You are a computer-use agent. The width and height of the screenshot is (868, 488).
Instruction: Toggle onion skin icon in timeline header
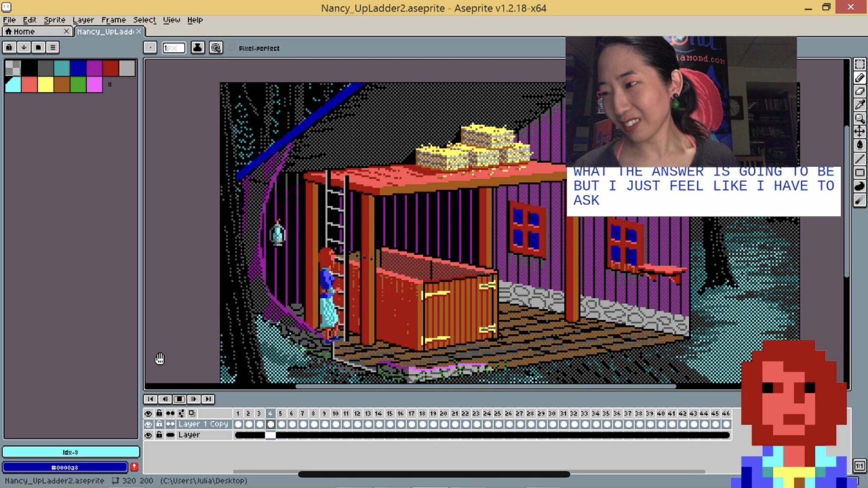click(192, 413)
